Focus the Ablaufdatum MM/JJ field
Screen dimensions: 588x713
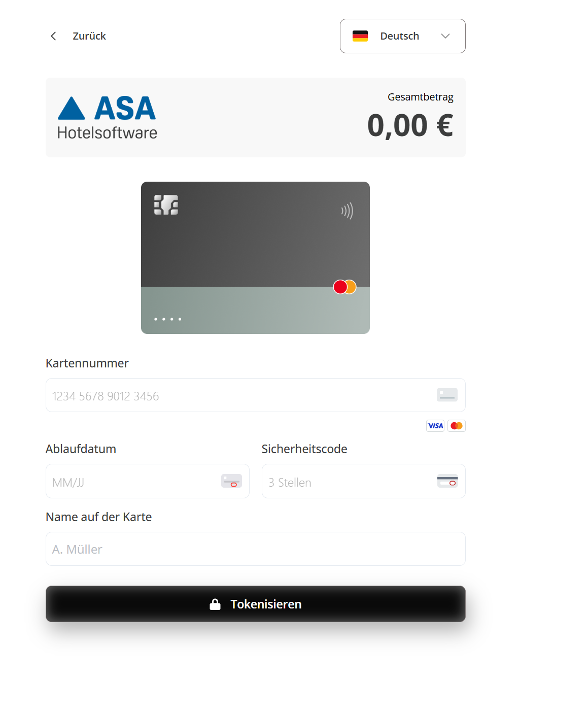pos(132,482)
